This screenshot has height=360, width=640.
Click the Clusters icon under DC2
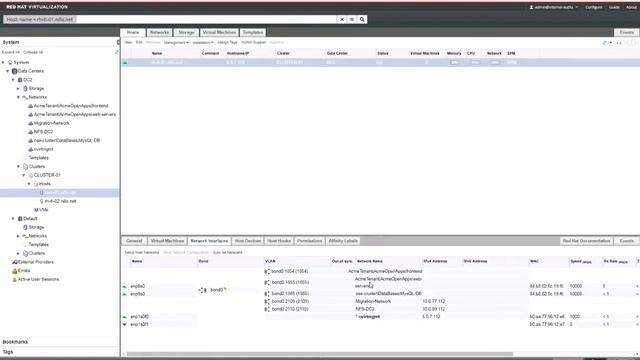point(25,167)
